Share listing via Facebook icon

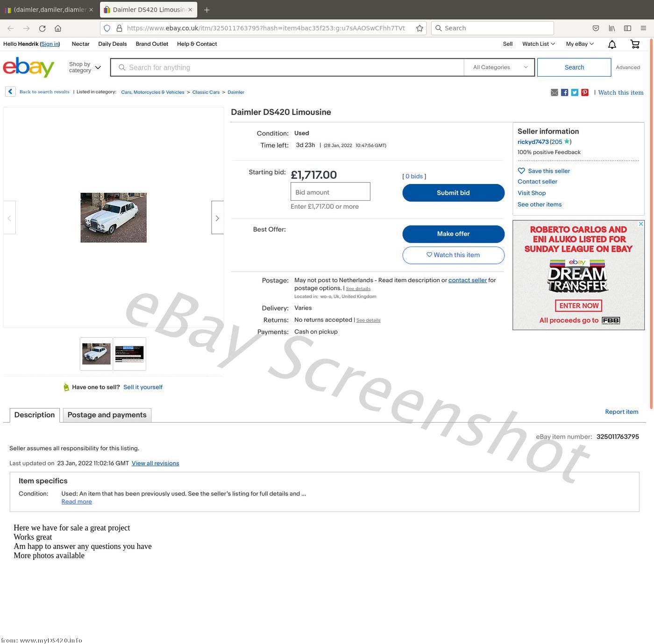[565, 92]
